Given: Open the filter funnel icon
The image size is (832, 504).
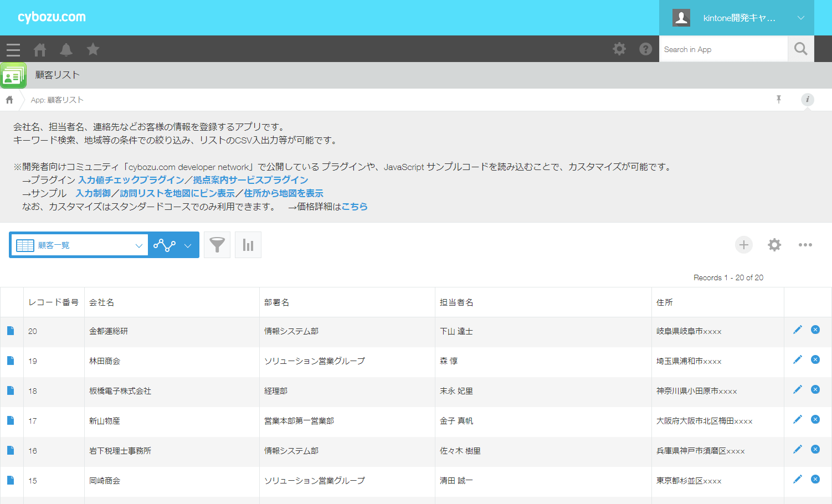Looking at the screenshot, I should pos(217,245).
